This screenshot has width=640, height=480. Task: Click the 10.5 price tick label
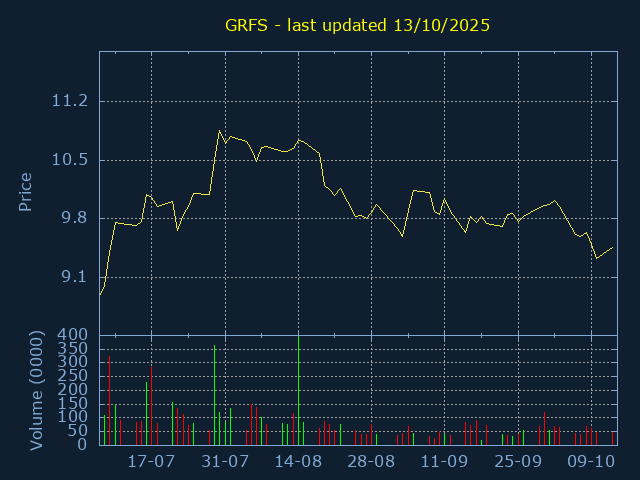click(69, 160)
